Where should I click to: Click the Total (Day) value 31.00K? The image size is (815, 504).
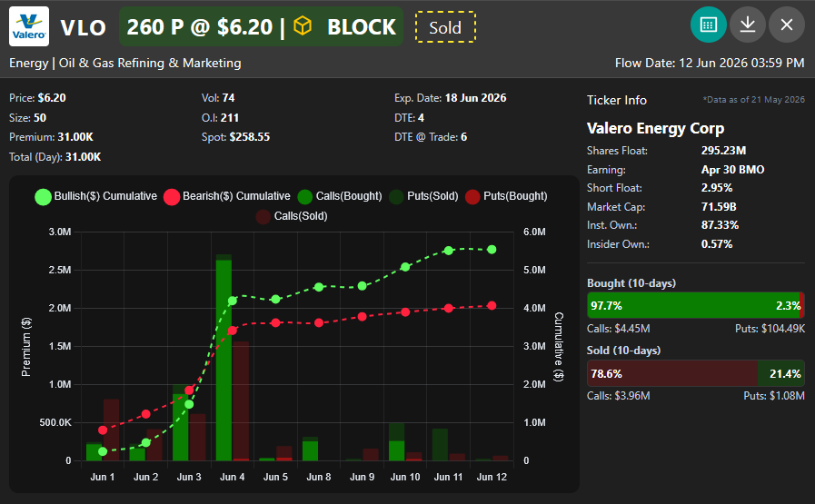coord(83,157)
